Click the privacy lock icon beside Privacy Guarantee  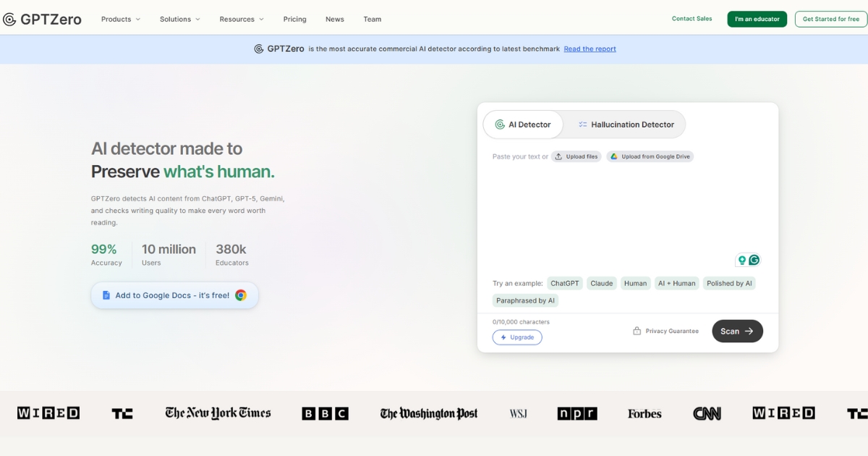coord(637,330)
